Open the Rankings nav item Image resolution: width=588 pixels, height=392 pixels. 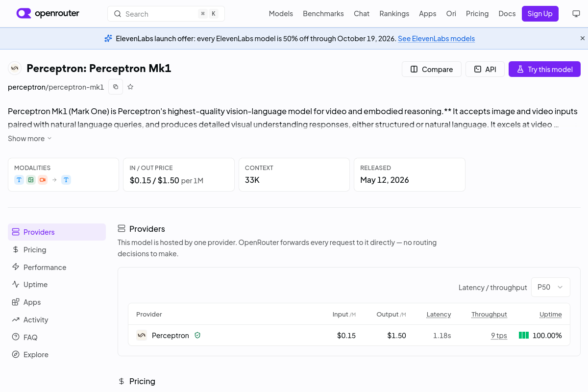394,14
